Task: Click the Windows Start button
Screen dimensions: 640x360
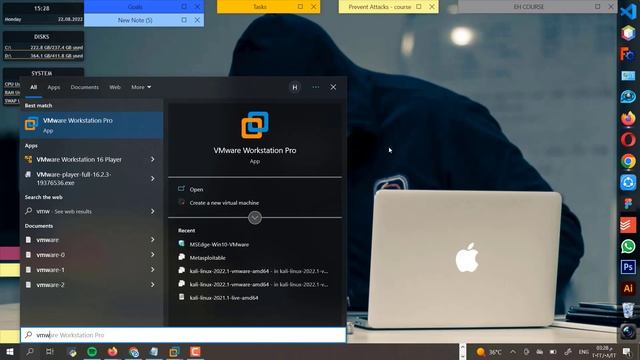Action: [x=9, y=352]
